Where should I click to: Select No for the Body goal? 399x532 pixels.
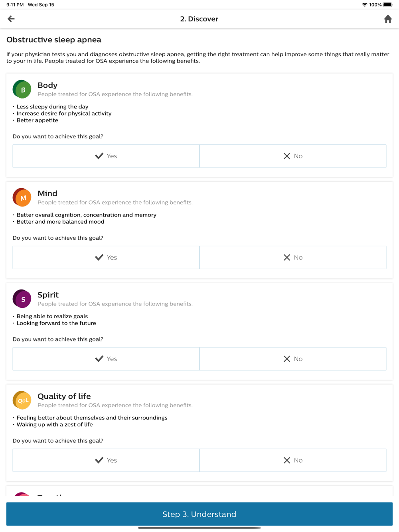[293, 156]
